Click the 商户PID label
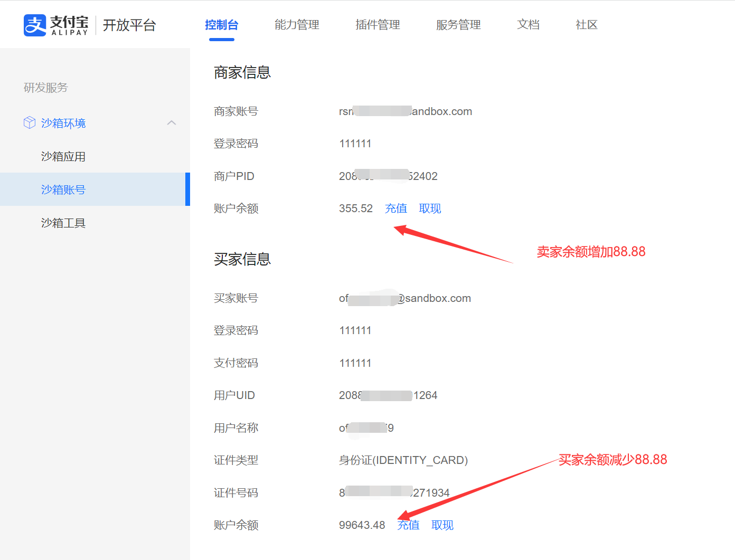 click(x=234, y=176)
